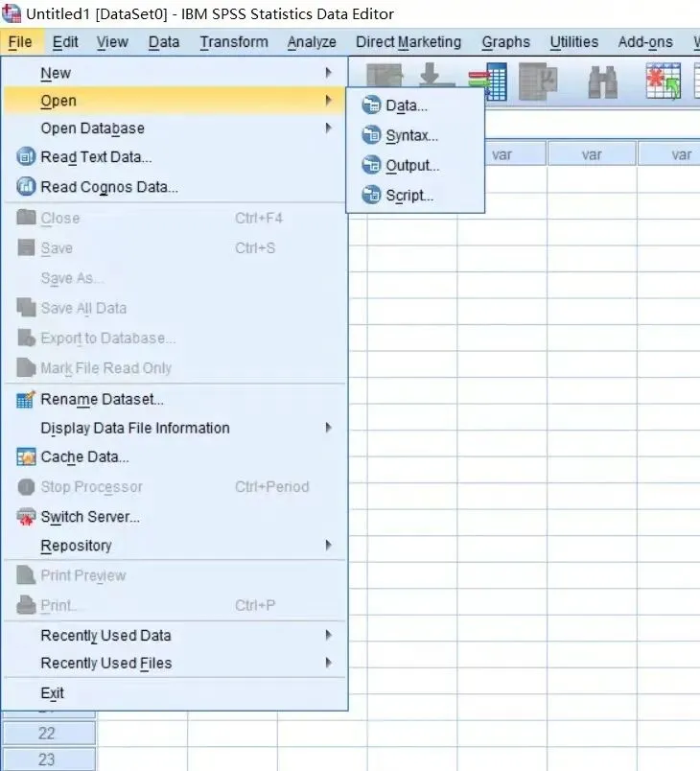
Task: Click the Syntax file icon in Open submenu
Action: (371, 135)
